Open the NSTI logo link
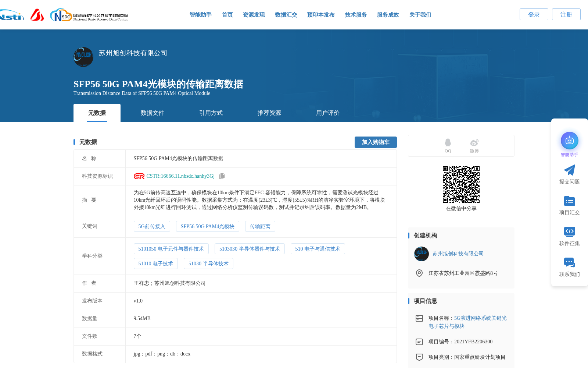 tap(12, 15)
